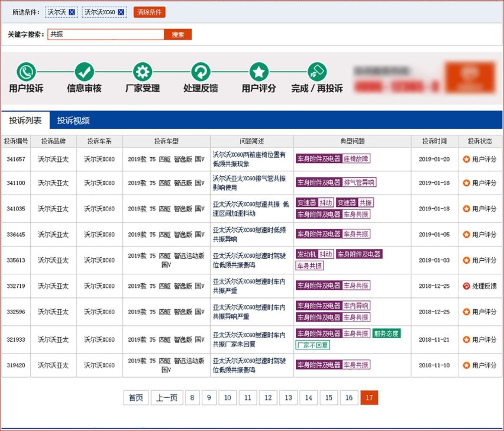Go to page 9
The image size is (504, 431).
[209, 398]
